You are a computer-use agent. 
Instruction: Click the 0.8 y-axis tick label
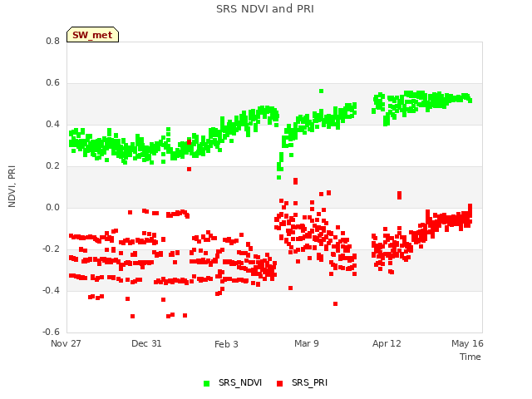(52, 41)
